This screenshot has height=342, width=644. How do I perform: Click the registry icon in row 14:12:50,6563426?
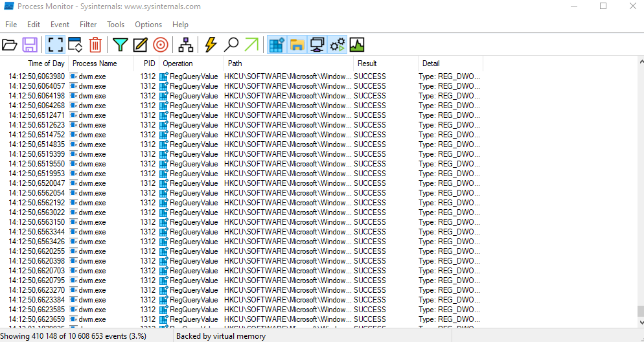coord(165,242)
